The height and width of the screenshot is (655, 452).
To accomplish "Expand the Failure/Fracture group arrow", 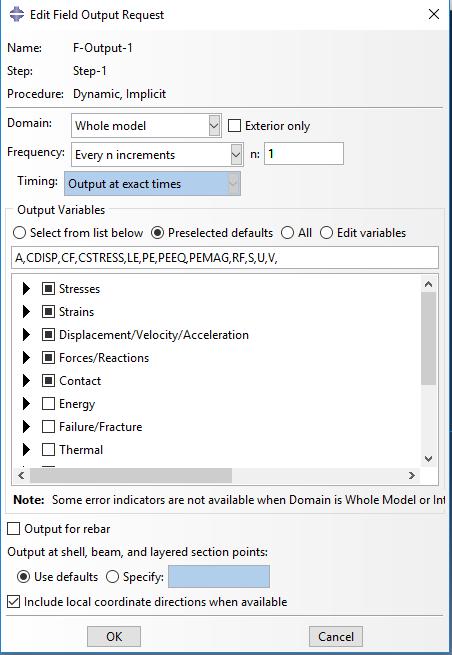I will (x=26, y=427).
